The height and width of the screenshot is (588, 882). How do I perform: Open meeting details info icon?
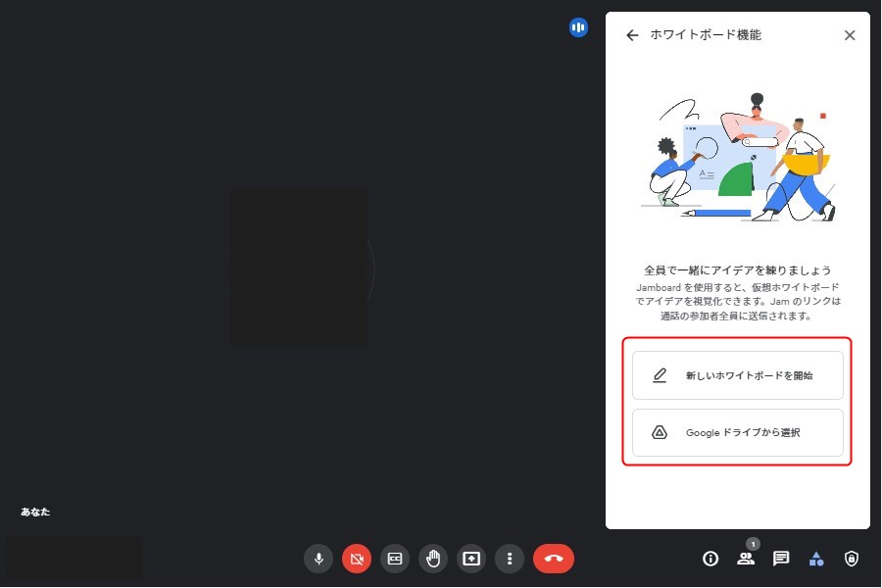click(710, 559)
